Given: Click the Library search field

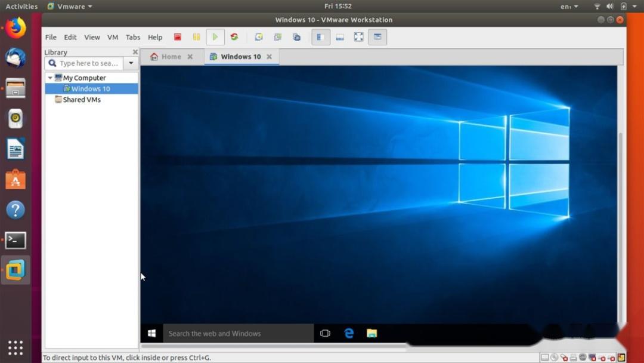Looking at the screenshot, I should pyautogui.click(x=84, y=63).
